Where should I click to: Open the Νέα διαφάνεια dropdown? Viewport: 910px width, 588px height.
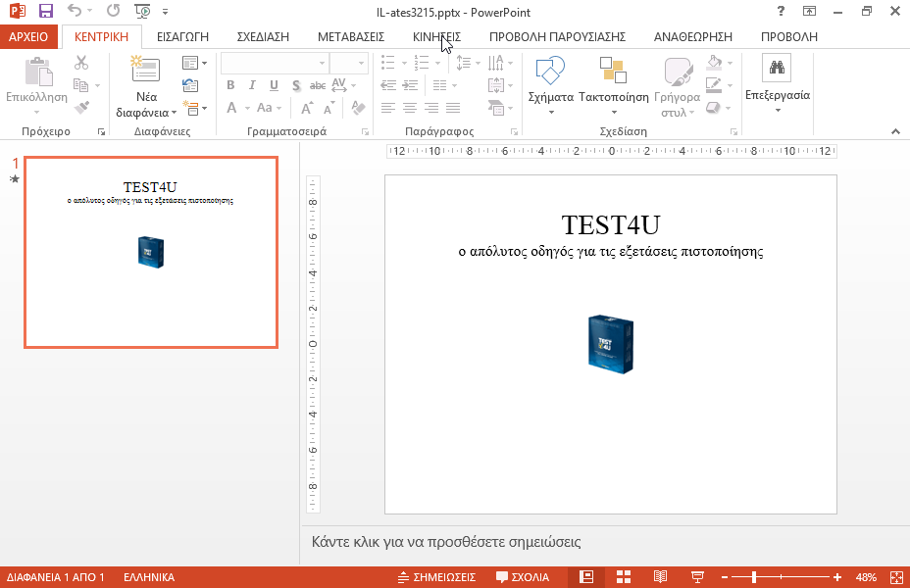(146, 105)
